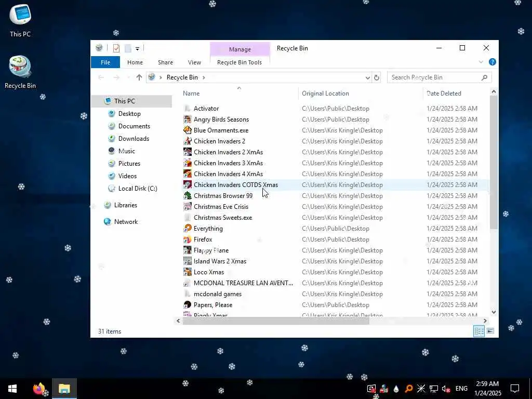Image resolution: width=532 pixels, height=399 pixels.
Task: Select Documents in navigation pane
Action: (x=134, y=126)
